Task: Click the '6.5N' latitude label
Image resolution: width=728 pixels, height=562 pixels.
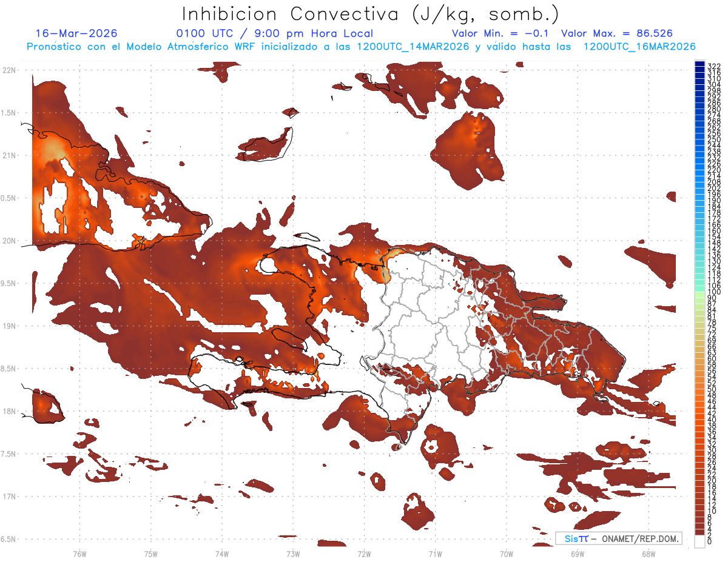Action: pos(8,540)
